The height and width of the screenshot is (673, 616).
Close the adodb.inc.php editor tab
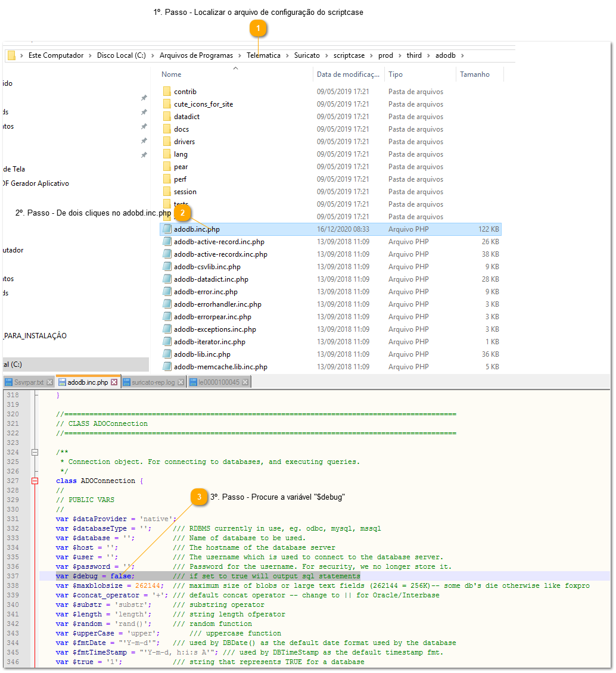click(114, 382)
